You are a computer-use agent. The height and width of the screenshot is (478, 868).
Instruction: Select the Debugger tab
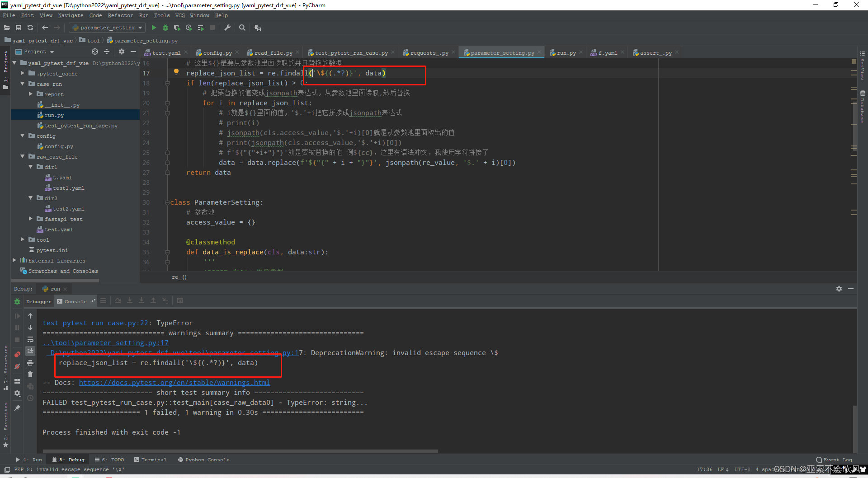pos(39,301)
